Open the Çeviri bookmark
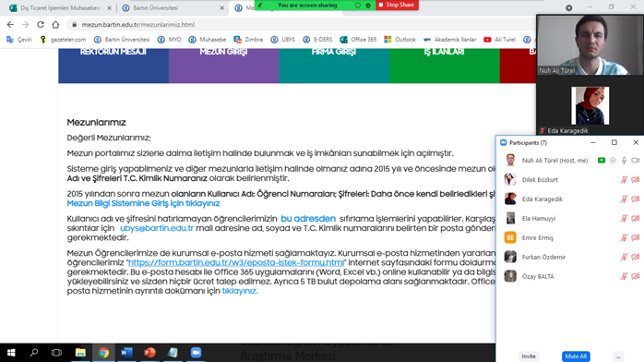 (19, 40)
